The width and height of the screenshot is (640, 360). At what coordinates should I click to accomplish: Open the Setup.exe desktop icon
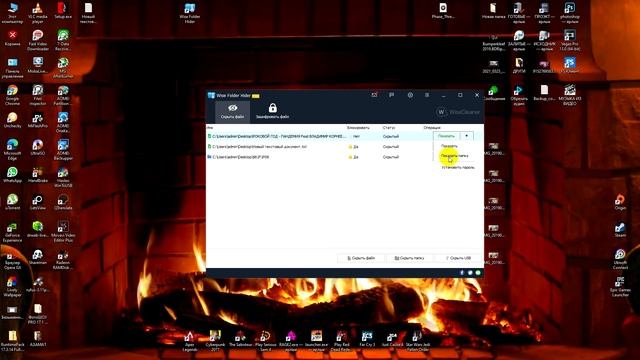62,10
